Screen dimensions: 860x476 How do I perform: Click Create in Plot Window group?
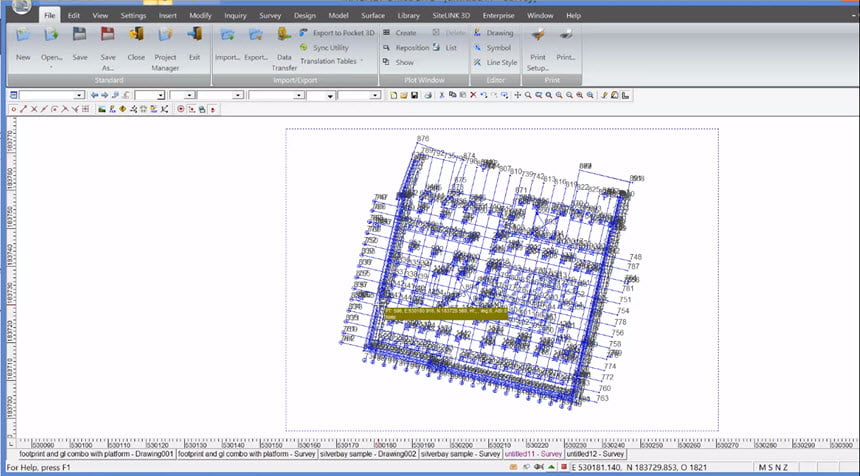[400, 33]
